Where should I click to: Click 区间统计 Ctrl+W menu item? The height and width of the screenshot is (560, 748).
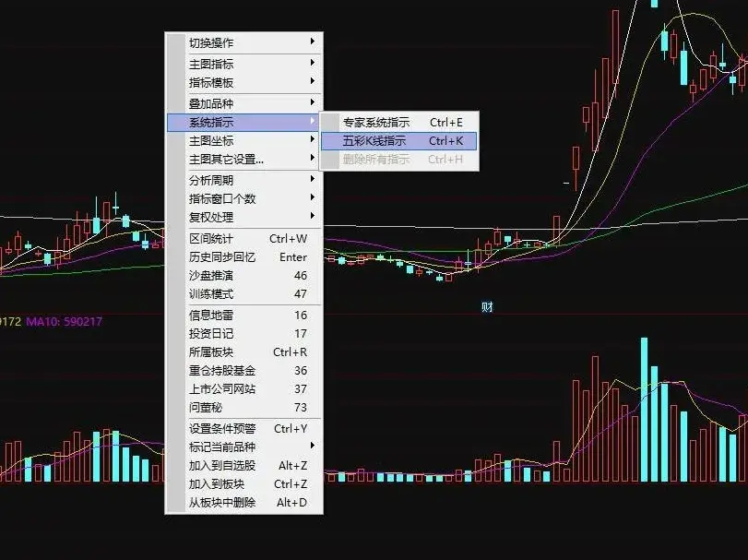[244, 238]
